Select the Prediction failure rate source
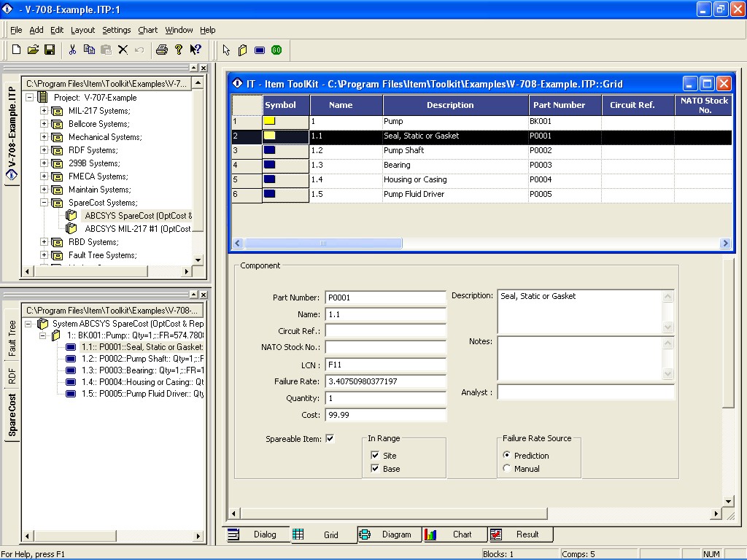The width and height of the screenshot is (747, 560). tap(507, 455)
